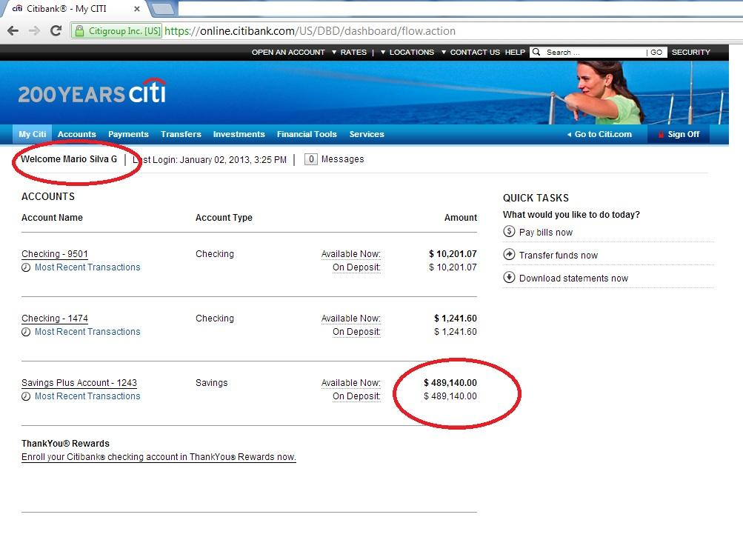Click the green padlock security icon
This screenshot has width=743, height=560.
click(79, 31)
